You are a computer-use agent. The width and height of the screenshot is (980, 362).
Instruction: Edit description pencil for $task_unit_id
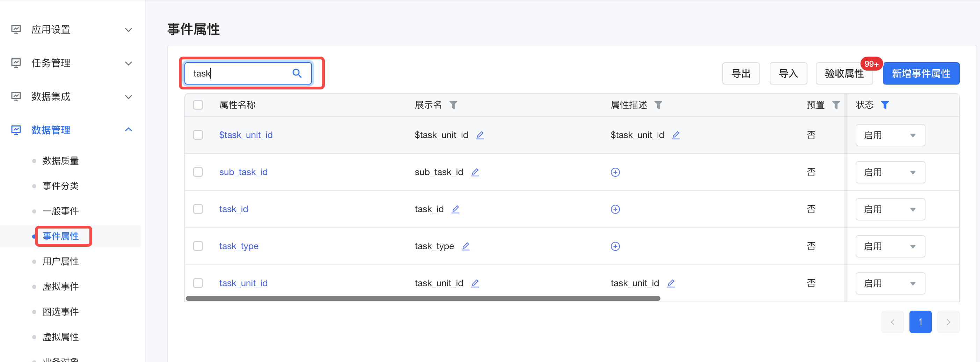coord(676,135)
